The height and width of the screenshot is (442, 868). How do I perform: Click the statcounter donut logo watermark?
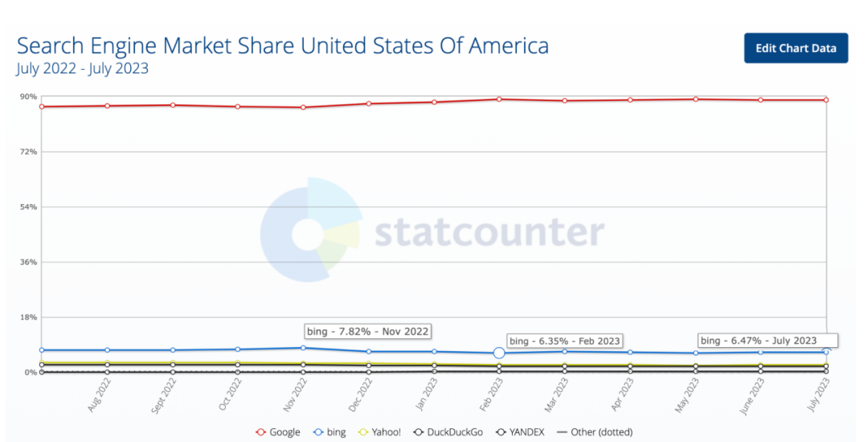pos(309,230)
